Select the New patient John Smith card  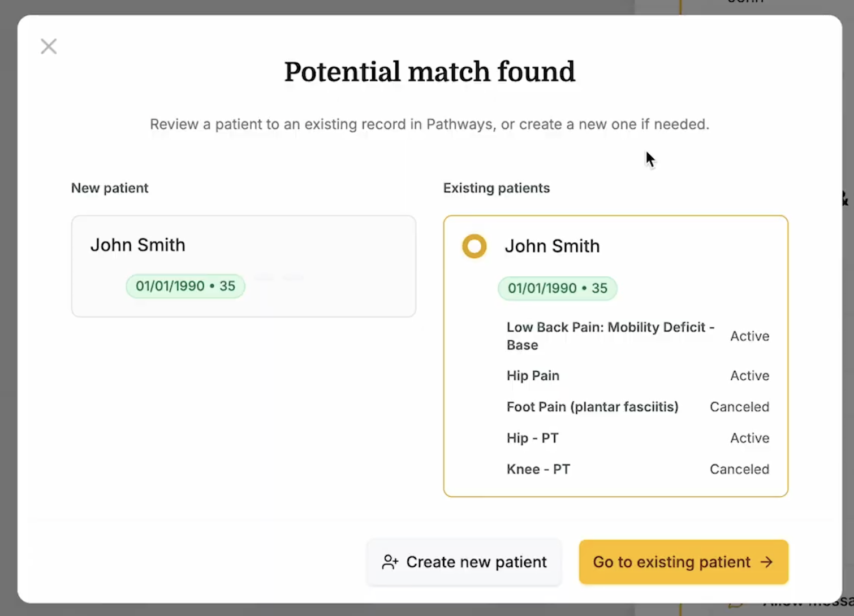pos(243,266)
